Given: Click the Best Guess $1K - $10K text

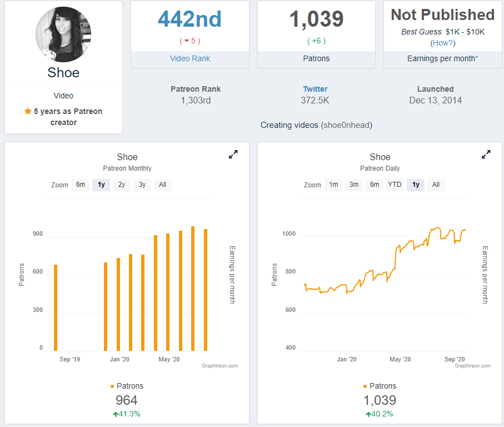Looking at the screenshot, I should point(443,32).
